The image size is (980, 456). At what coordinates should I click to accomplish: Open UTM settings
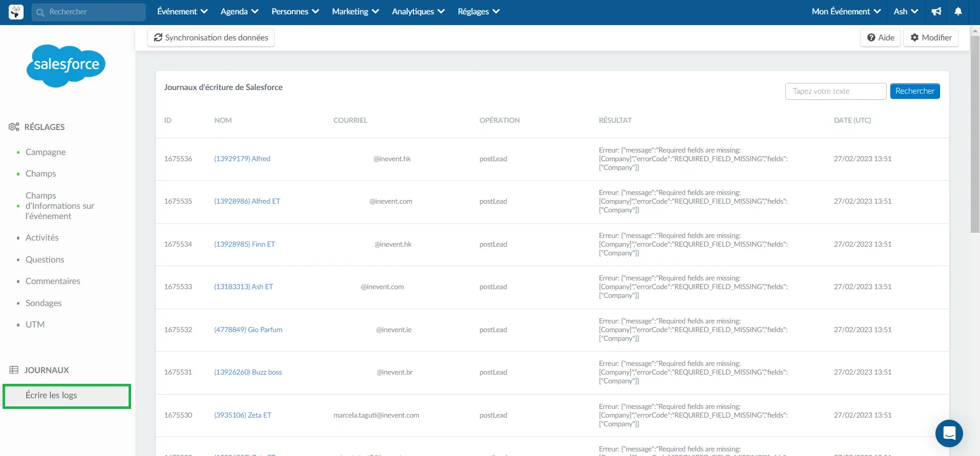coord(35,324)
